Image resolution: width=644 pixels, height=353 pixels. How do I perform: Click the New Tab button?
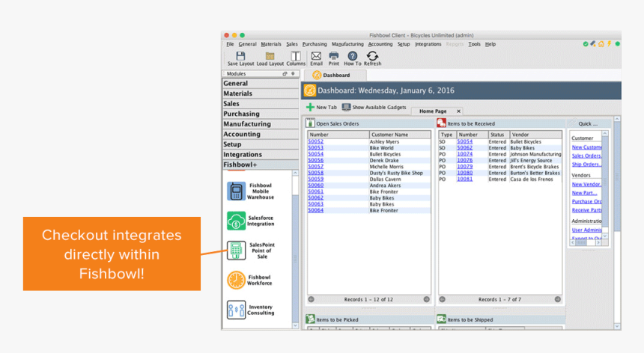(x=321, y=108)
